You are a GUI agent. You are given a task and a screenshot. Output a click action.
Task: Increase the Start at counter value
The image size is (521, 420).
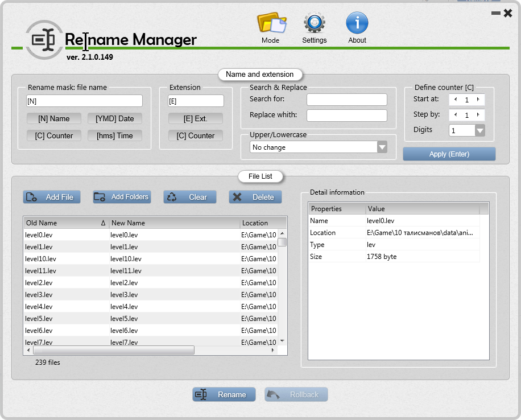pos(478,100)
